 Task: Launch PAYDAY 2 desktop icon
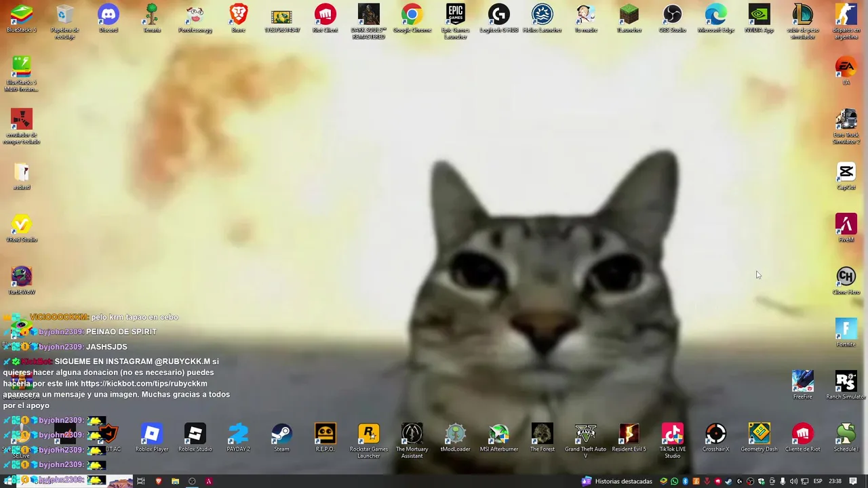(x=239, y=438)
